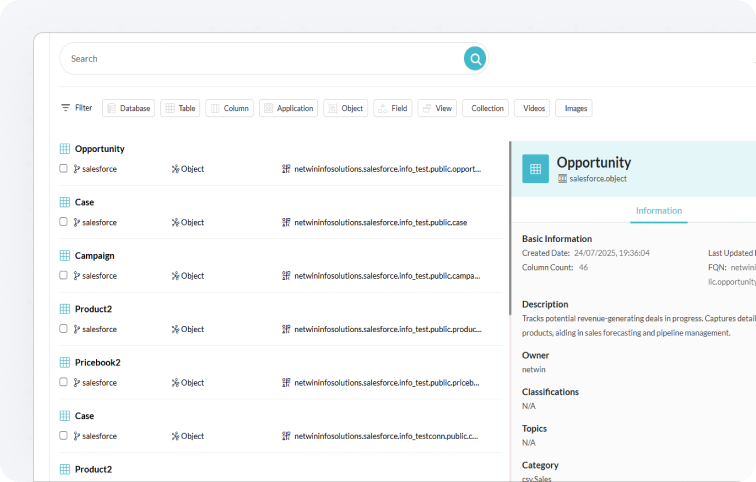Click the Pricebook2 row table icon
This screenshot has height=482, width=756.
[64, 363]
